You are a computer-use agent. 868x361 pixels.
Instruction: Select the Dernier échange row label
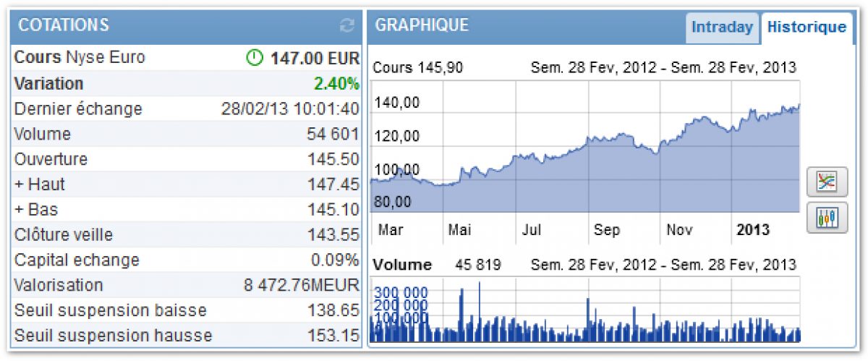tap(78, 109)
